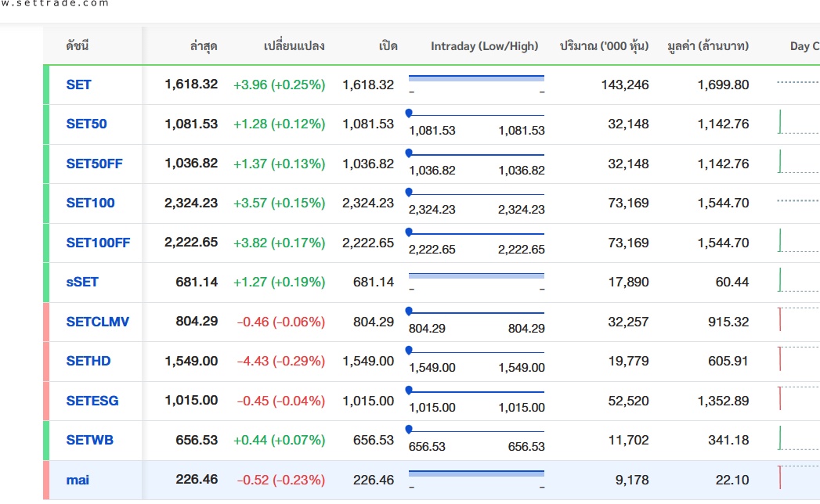
Task: Select last value 2,222.65 in SET100FF row
Action: [x=191, y=242]
